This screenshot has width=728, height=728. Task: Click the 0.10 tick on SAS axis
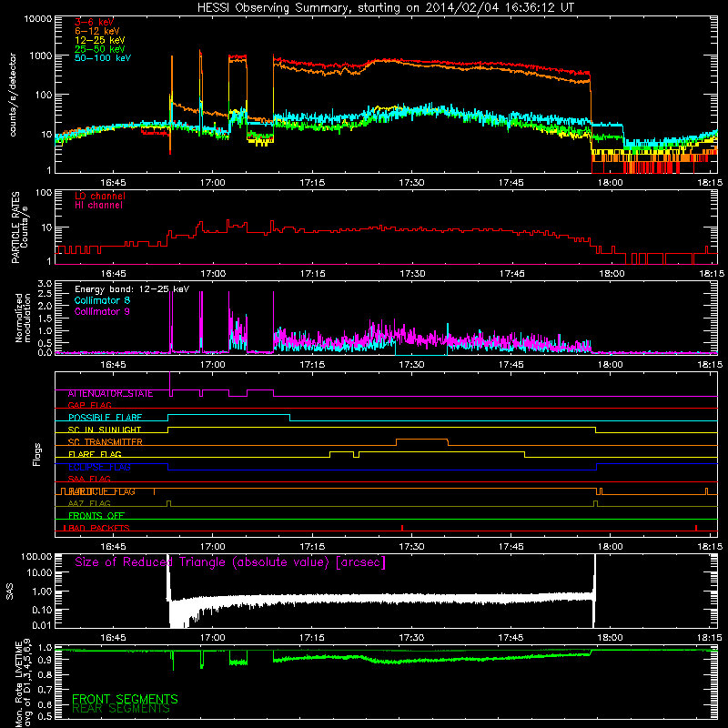click(42, 610)
